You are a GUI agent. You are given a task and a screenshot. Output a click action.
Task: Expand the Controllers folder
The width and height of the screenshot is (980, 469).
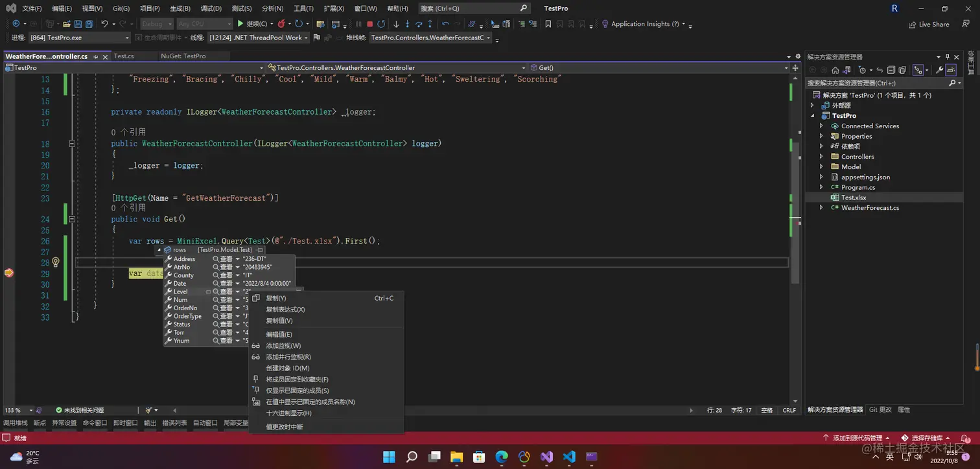click(822, 157)
